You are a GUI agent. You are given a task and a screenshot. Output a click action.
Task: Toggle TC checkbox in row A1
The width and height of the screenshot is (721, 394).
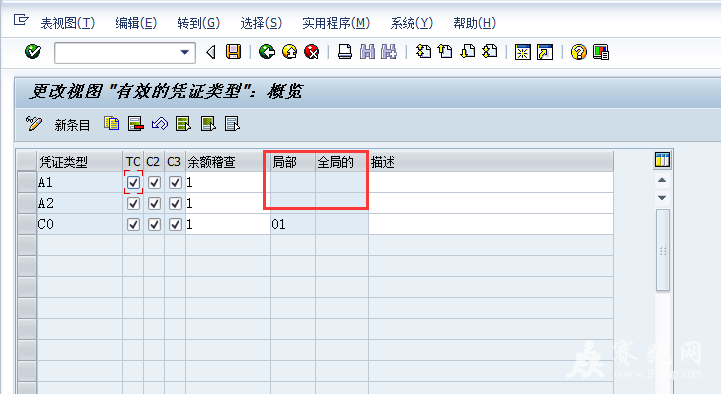[133, 183]
